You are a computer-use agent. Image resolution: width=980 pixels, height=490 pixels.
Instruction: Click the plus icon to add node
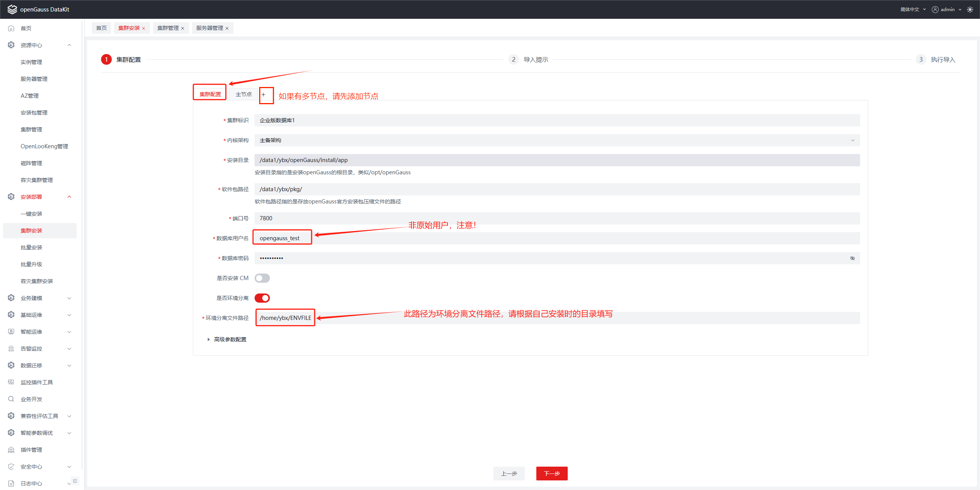(x=263, y=95)
